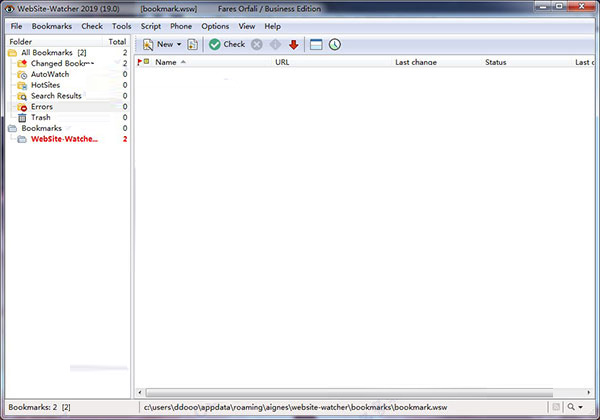
Task: Toggle the browser view window icon
Action: [x=316, y=45]
